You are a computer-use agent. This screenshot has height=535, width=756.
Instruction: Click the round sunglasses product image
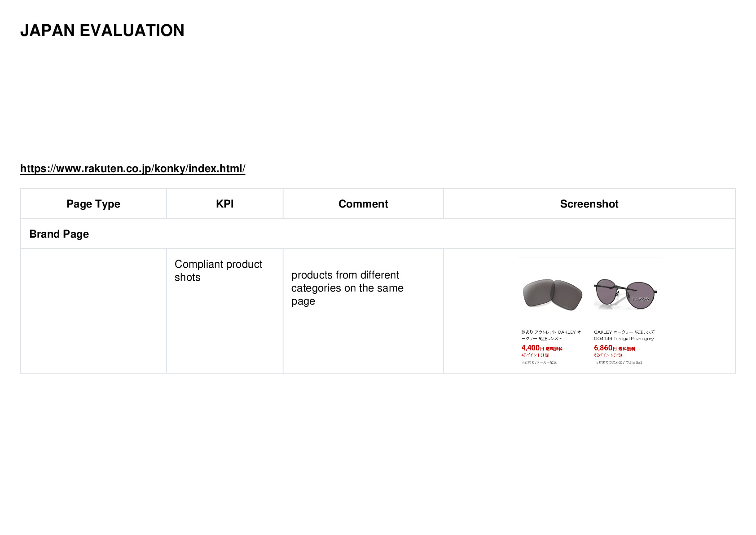point(625,294)
